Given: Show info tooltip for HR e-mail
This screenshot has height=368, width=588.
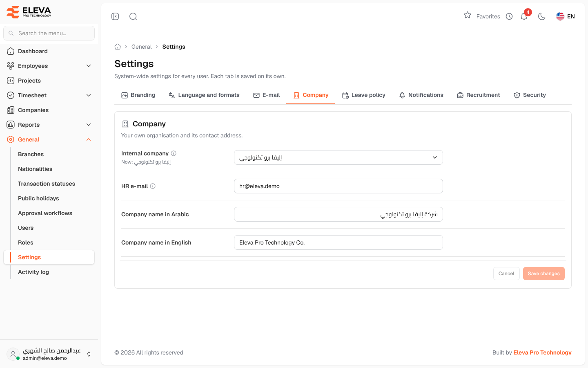Looking at the screenshot, I should coord(153,186).
